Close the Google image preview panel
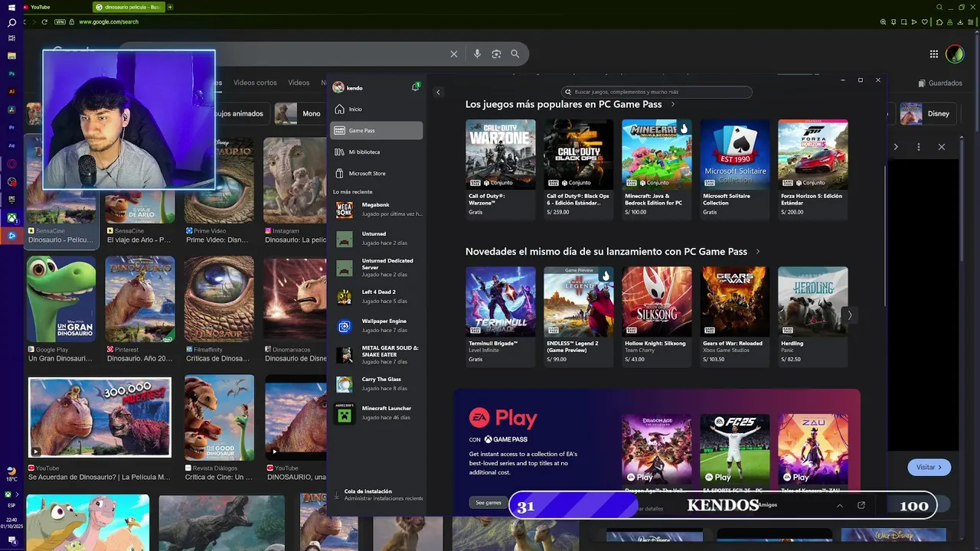The image size is (980, 551). (x=942, y=146)
